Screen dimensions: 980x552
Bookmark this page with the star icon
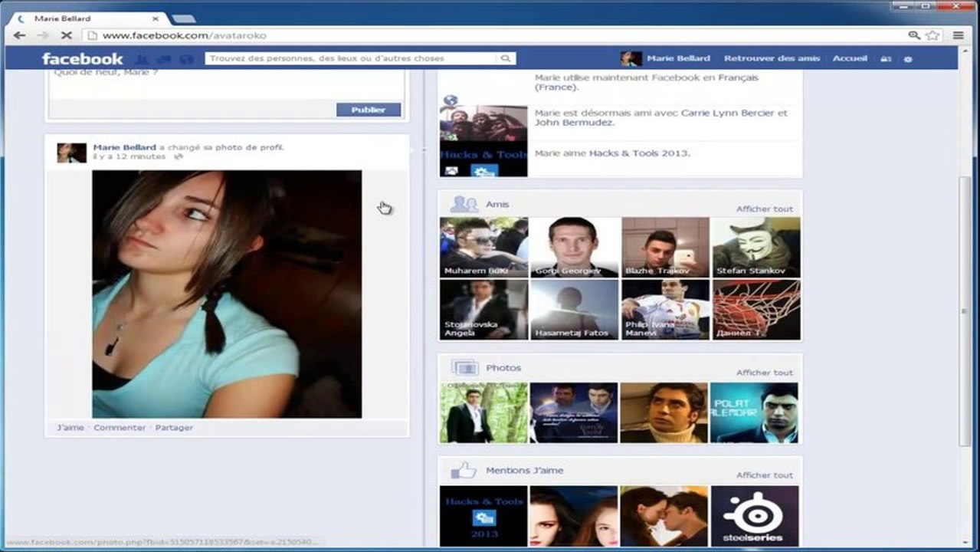point(932,35)
